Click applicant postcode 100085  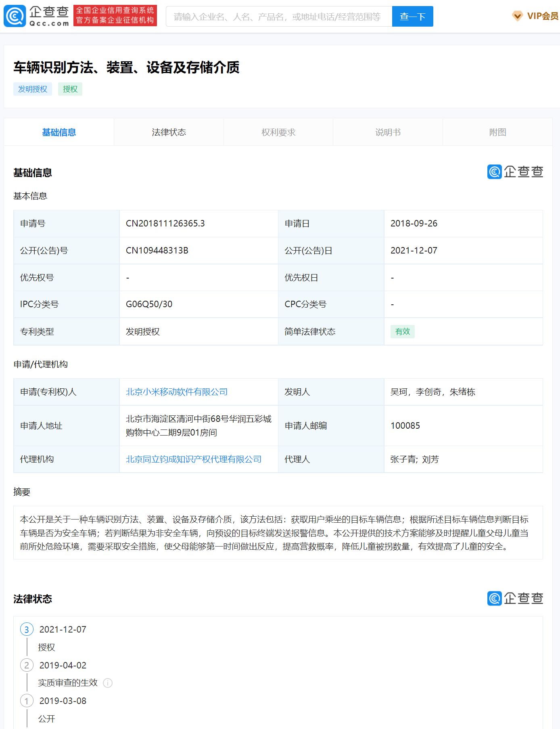tap(405, 426)
